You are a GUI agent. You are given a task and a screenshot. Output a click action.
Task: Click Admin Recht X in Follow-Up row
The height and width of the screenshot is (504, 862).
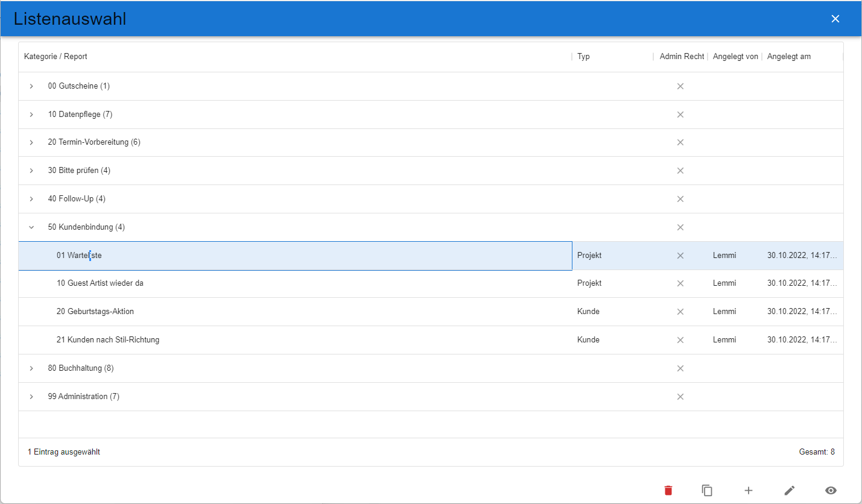(x=680, y=199)
